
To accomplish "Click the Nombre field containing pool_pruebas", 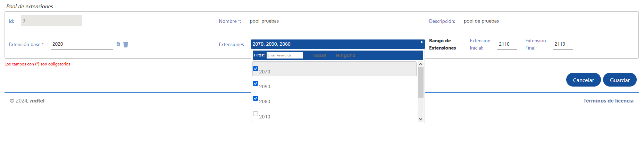I will 278,21.
